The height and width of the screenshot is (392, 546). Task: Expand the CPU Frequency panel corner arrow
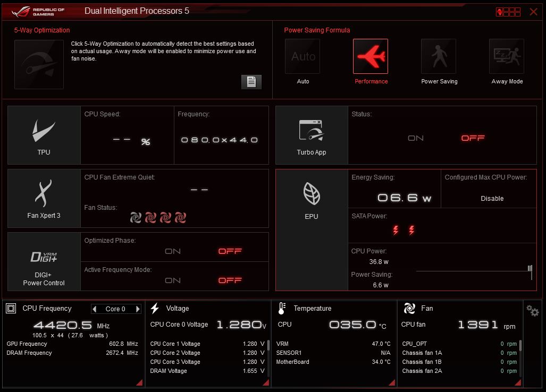point(139,382)
